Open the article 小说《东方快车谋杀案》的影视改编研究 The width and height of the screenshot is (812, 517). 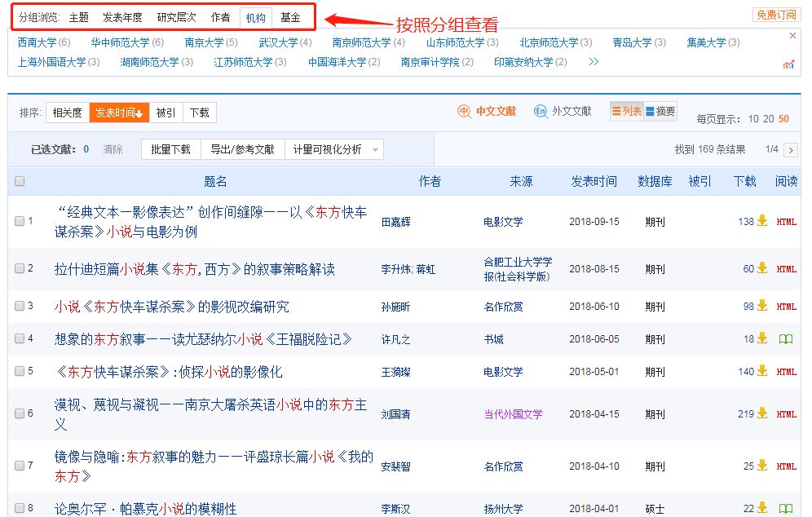pyautogui.click(x=171, y=307)
